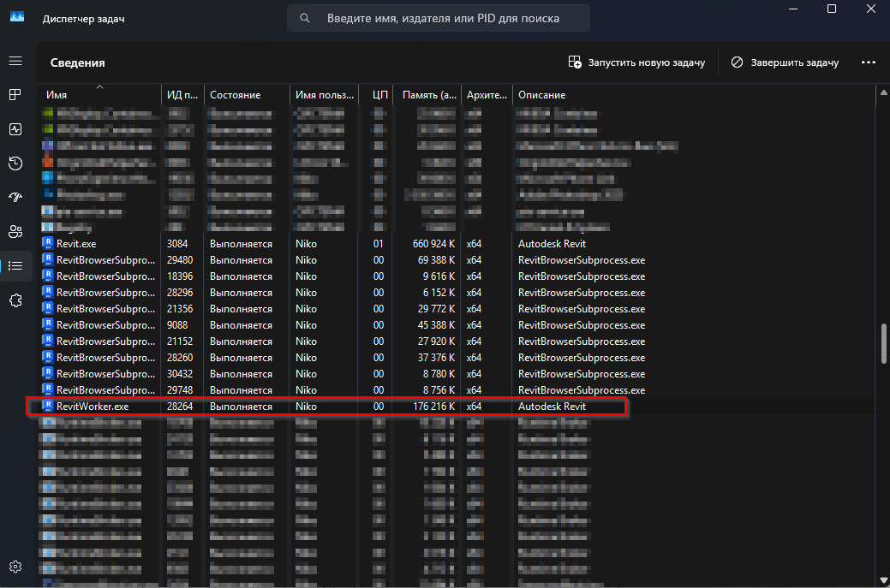Go to Processes page icon in sidebar
Viewport: 890px width, 588px height.
15,95
